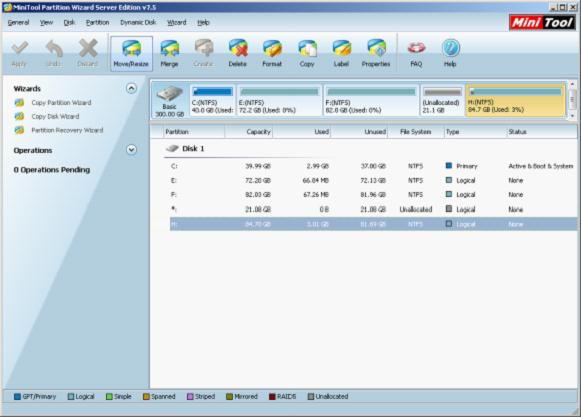
Task: Click the Merge partition icon
Action: [x=169, y=49]
